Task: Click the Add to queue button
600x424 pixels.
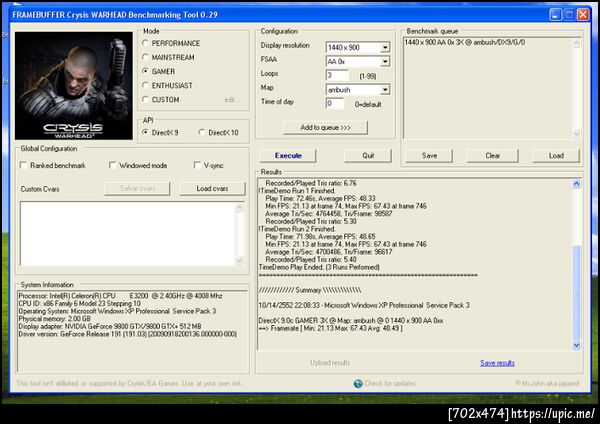Action: pyautogui.click(x=325, y=127)
